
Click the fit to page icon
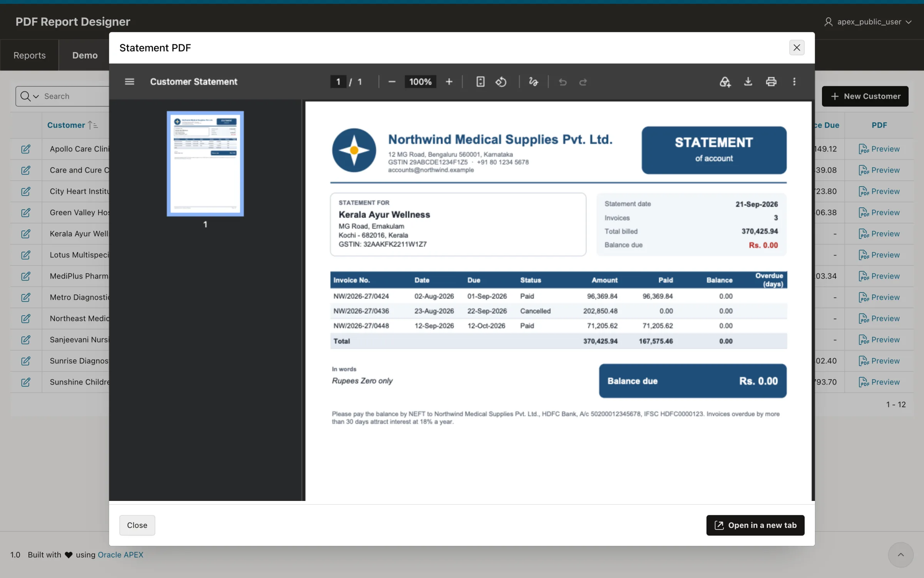click(x=480, y=82)
